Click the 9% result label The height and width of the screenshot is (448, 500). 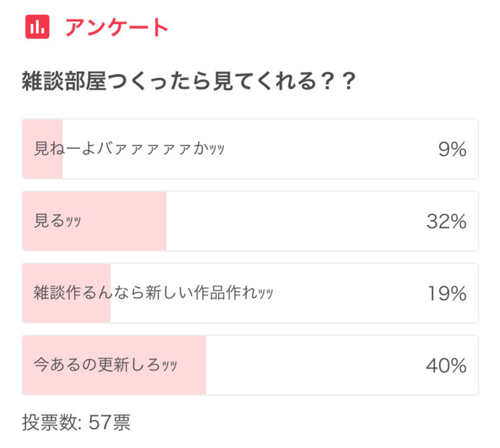coord(452,149)
